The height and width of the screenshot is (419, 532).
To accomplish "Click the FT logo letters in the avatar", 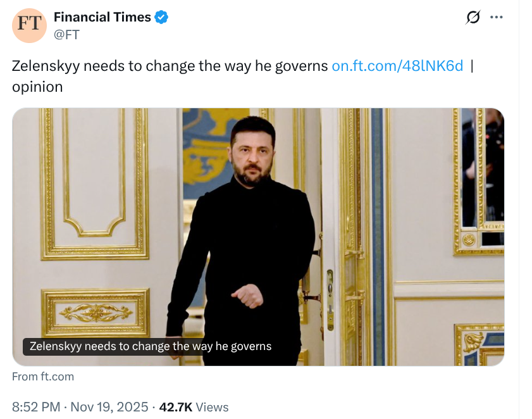I will click(30, 25).
